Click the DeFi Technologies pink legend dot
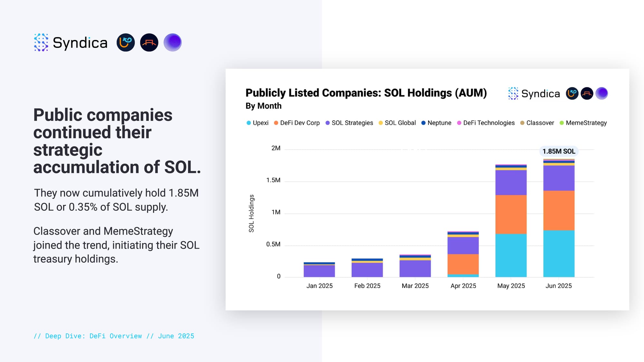This screenshot has width=644, height=362. 459,123
